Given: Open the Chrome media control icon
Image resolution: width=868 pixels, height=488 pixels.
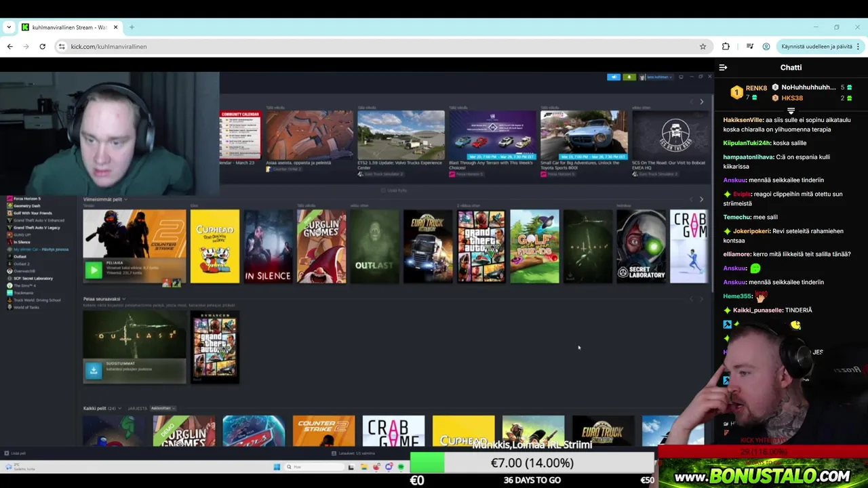Looking at the screenshot, I should tap(749, 46).
